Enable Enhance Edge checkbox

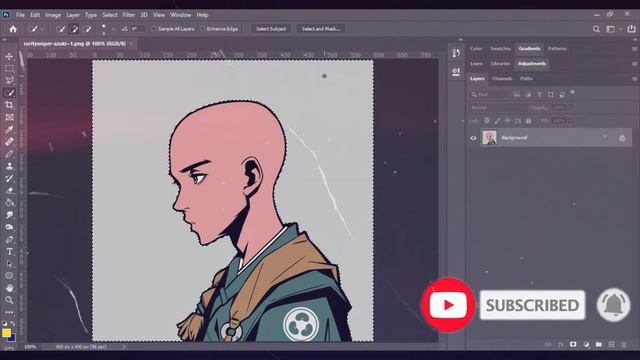point(202,29)
